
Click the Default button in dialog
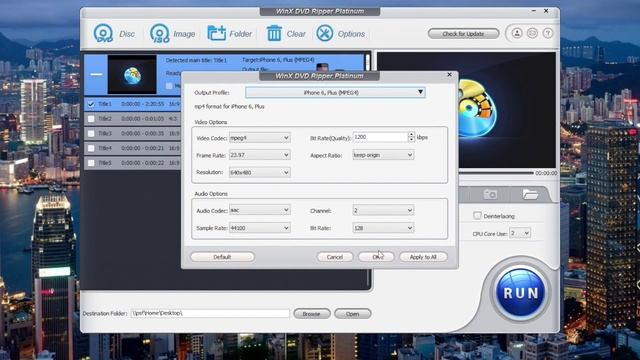pos(222,257)
